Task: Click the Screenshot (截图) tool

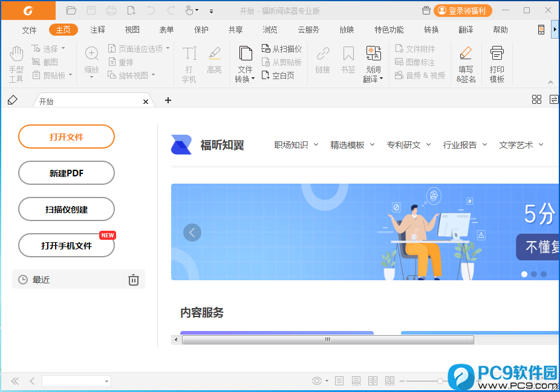Action: (x=45, y=62)
